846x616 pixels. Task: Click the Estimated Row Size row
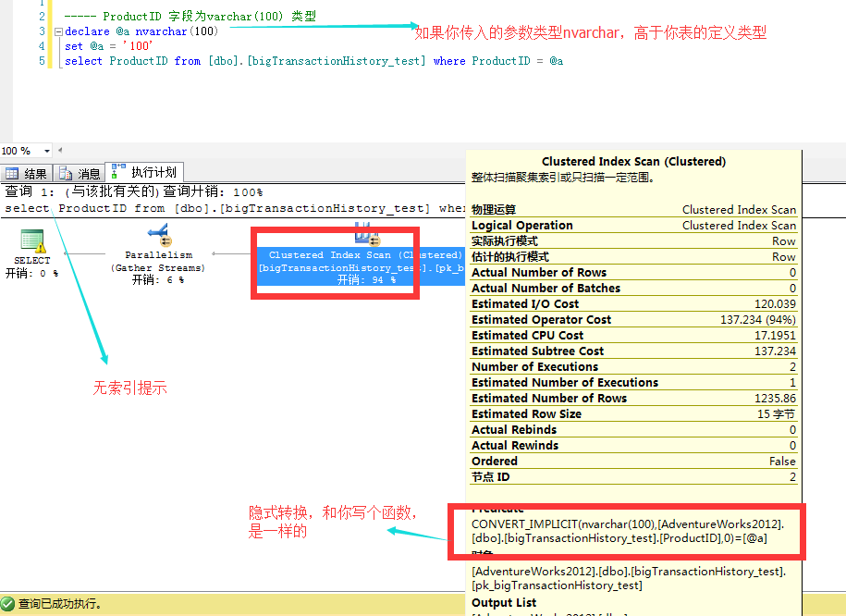633,414
